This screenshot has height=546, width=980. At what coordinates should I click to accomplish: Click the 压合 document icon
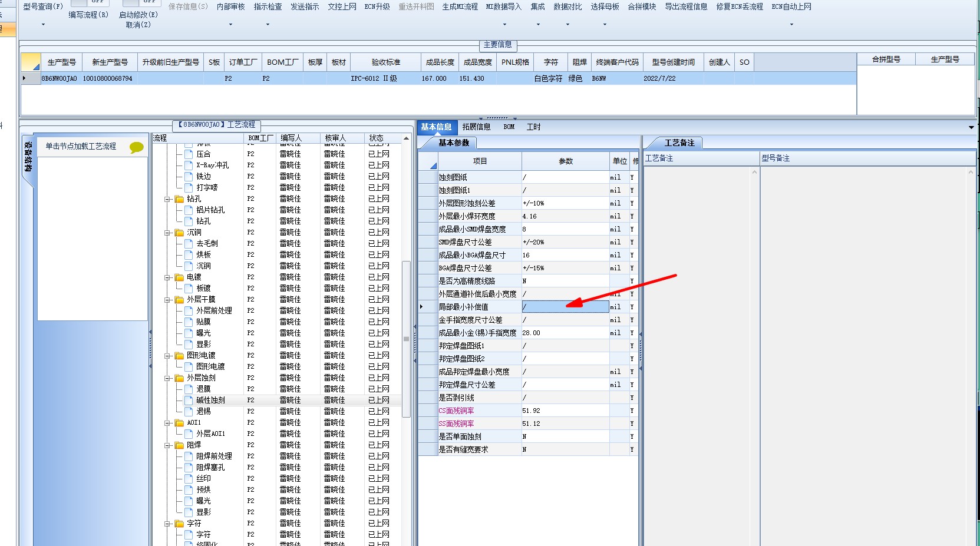click(189, 154)
